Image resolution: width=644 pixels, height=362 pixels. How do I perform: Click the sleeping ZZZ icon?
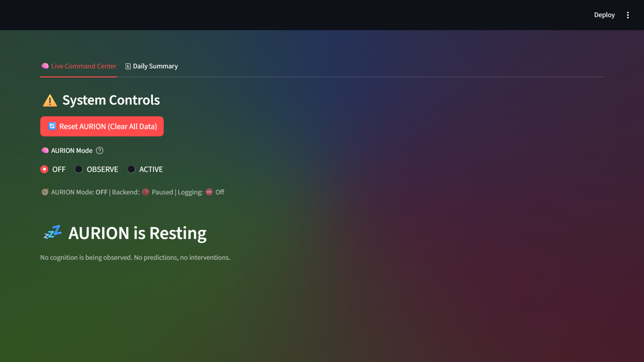[53, 232]
